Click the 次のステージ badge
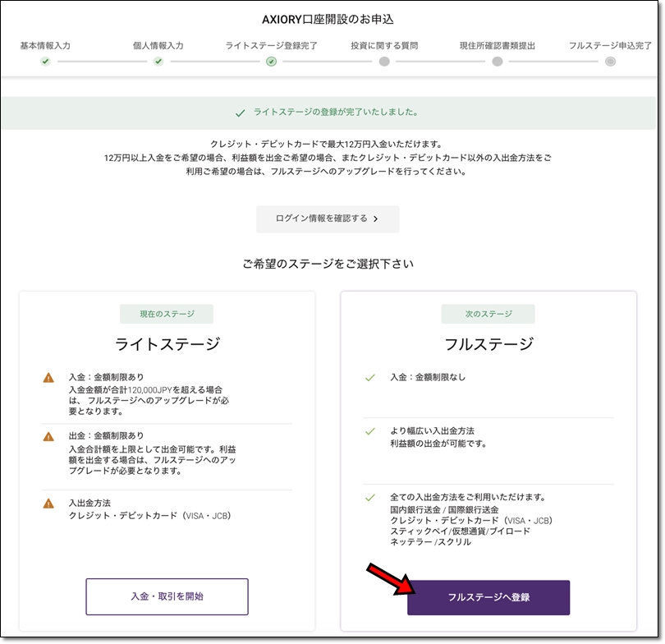 pos(488,314)
